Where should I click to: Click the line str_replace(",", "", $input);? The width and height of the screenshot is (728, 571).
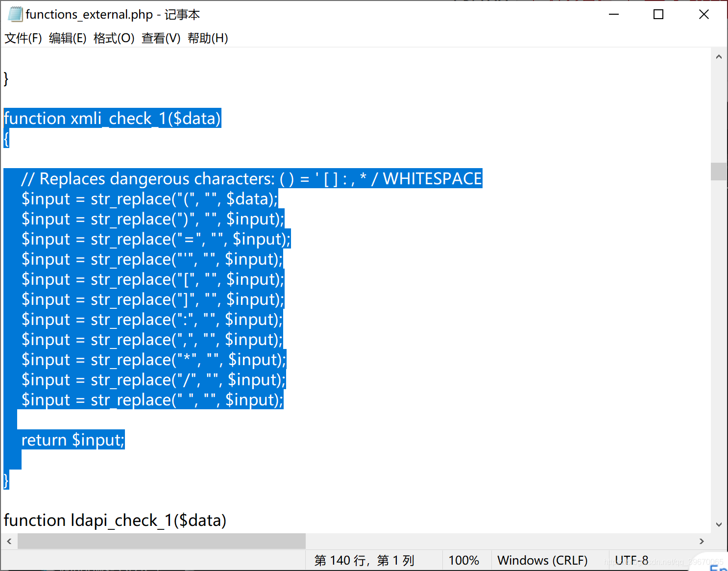click(x=152, y=339)
